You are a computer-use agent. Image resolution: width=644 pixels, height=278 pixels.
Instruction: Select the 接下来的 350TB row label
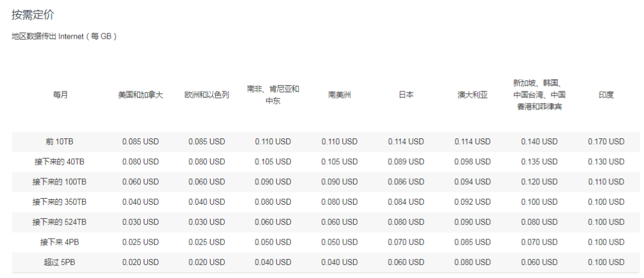pos(60,202)
